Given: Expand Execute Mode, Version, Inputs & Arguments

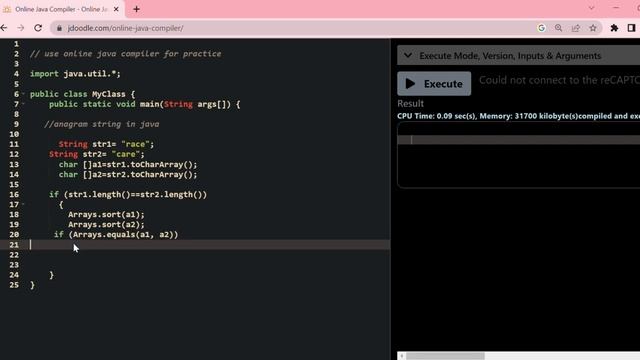Looking at the screenshot, I should [x=518, y=56].
